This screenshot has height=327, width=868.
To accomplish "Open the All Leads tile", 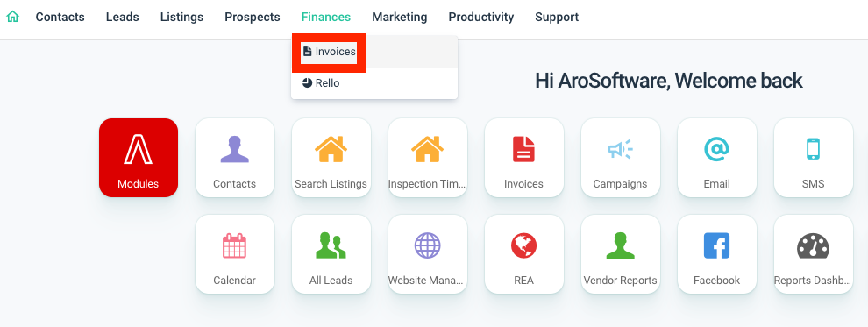I will tap(331, 254).
